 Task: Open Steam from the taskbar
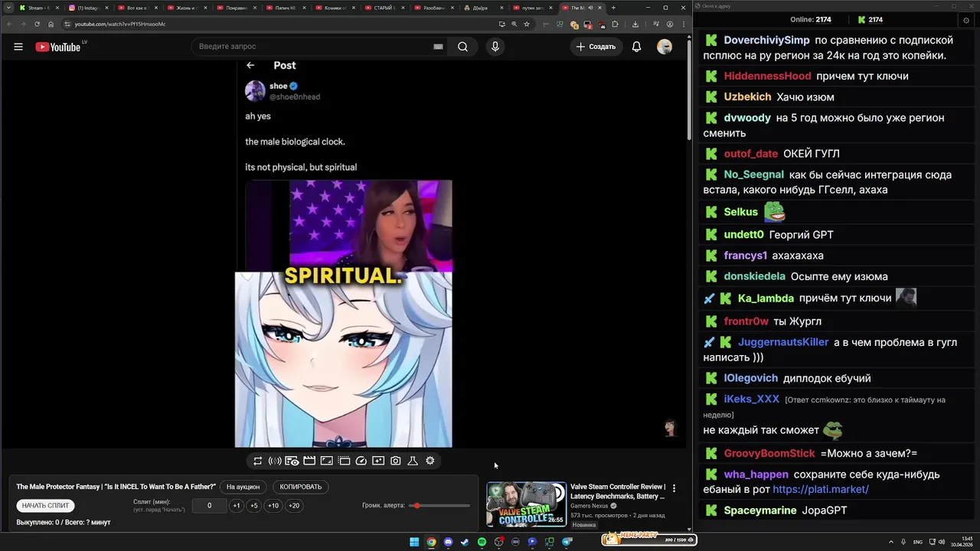465,542
